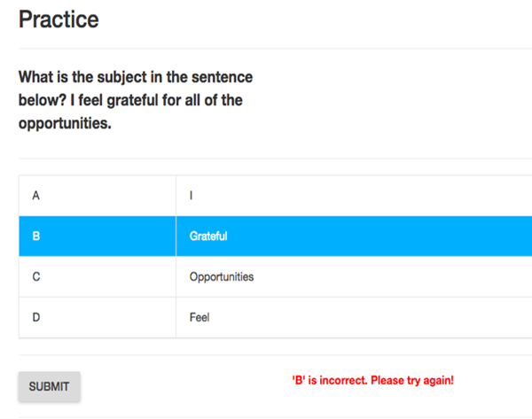Choose the answer "I" in row A
The image size is (532, 419).
point(192,196)
